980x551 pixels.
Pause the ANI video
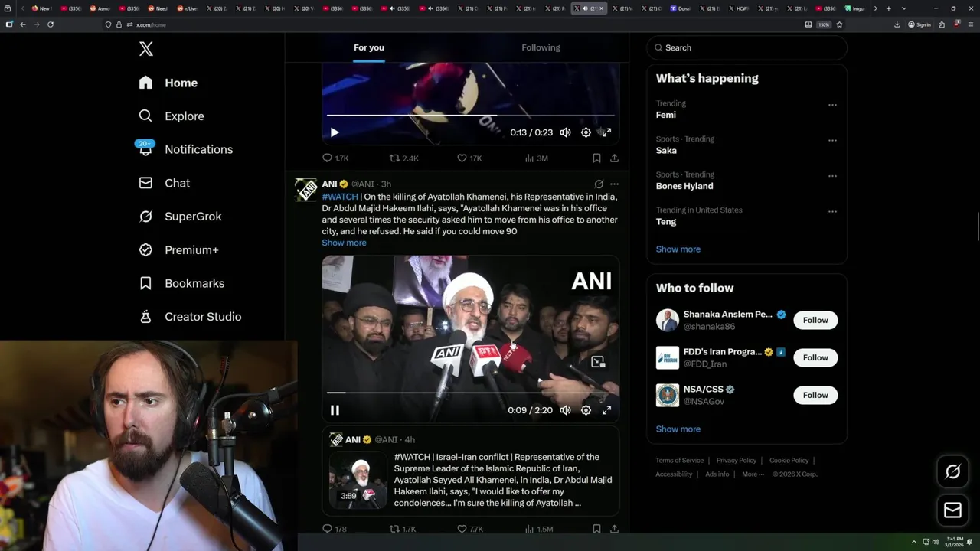pyautogui.click(x=335, y=410)
